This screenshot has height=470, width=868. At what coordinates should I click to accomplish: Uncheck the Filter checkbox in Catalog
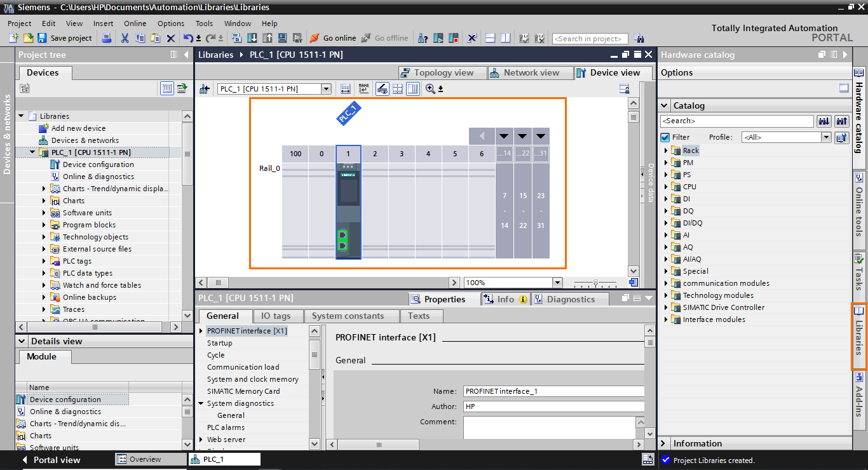click(665, 137)
